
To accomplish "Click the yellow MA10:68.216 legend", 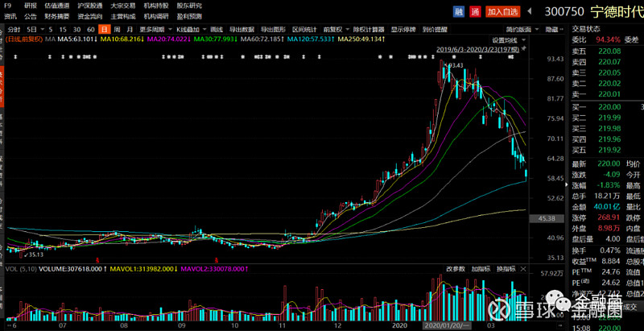I will coord(122,39).
